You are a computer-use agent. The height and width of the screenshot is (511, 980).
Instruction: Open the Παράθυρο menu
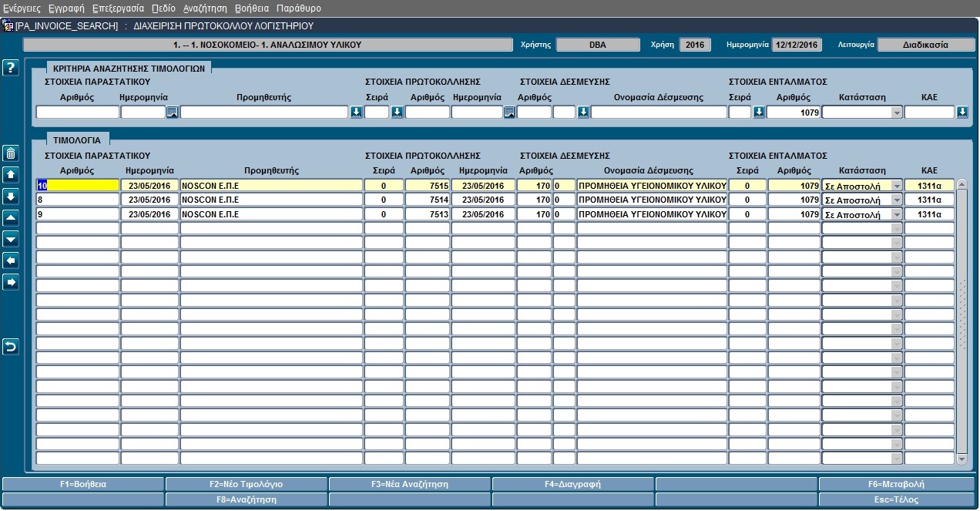pyautogui.click(x=298, y=8)
